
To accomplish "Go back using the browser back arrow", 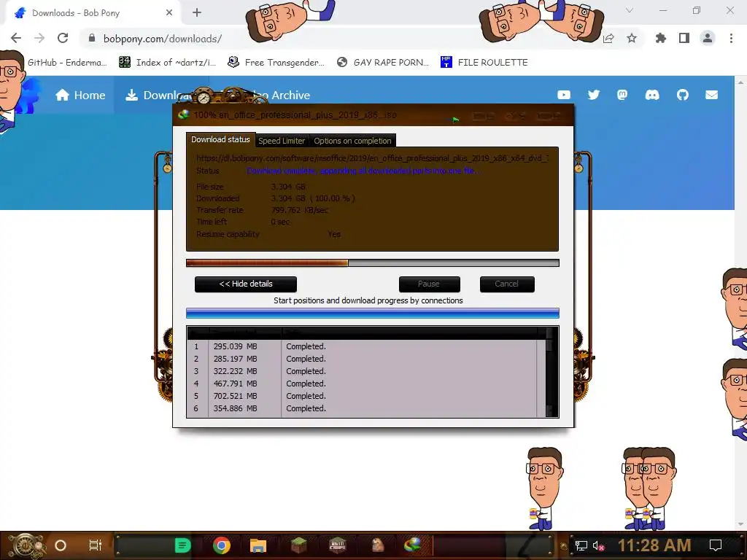I will click(x=16, y=38).
